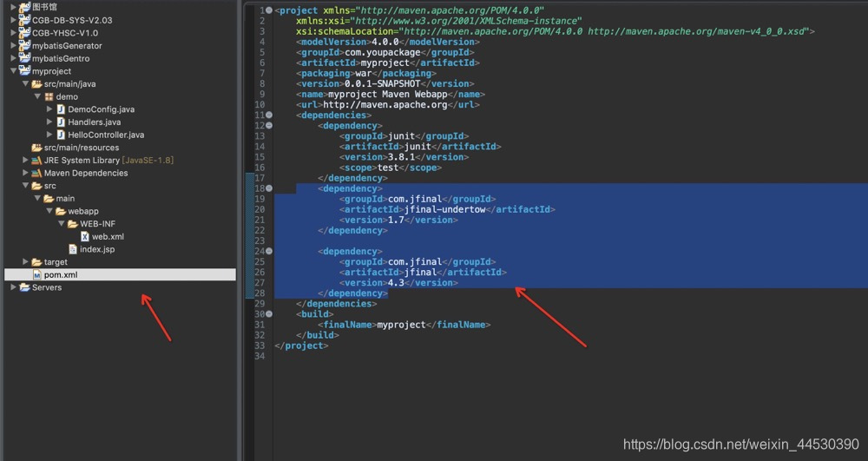Click the version value 4.3

tap(396, 283)
